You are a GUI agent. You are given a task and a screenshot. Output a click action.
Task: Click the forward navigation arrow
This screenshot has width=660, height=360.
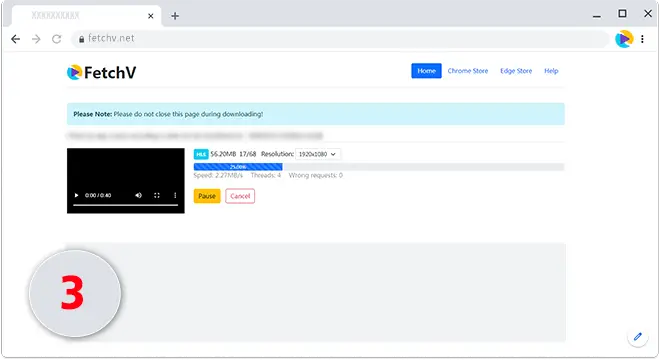(36, 39)
